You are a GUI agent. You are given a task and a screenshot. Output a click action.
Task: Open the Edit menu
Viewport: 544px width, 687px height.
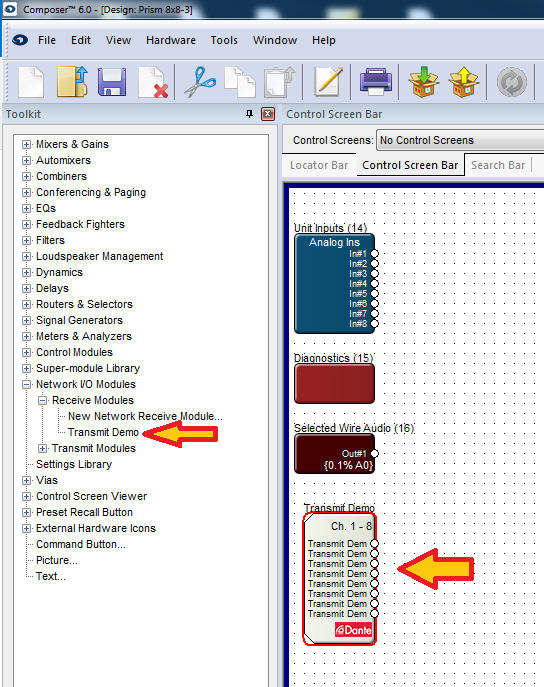pyautogui.click(x=81, y=40)
